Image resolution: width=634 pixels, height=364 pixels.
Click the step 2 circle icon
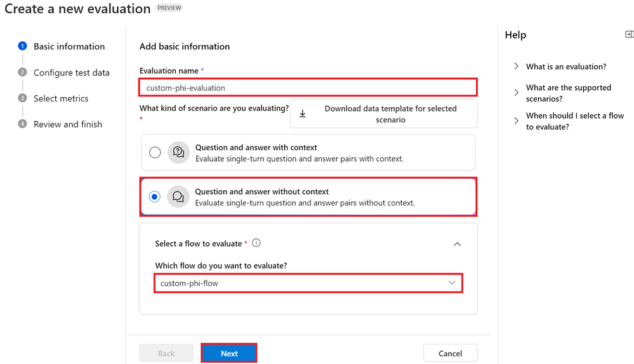pos(23,72)
